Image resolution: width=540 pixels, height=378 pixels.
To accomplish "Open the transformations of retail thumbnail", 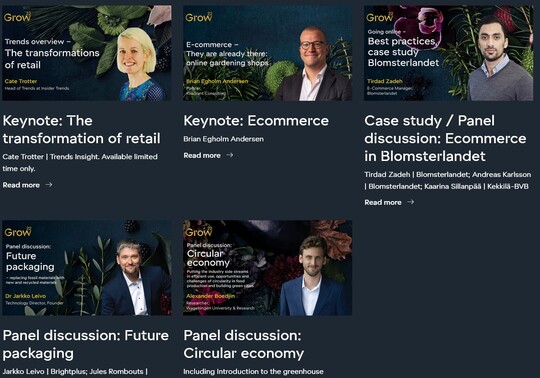I will 87,53.
